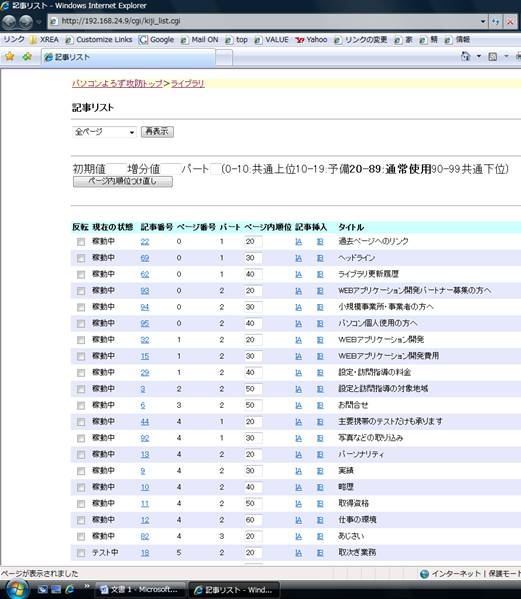521x599 pixels.
Task: Click the IE forward navigation button
Action: [x=26, y=22]
